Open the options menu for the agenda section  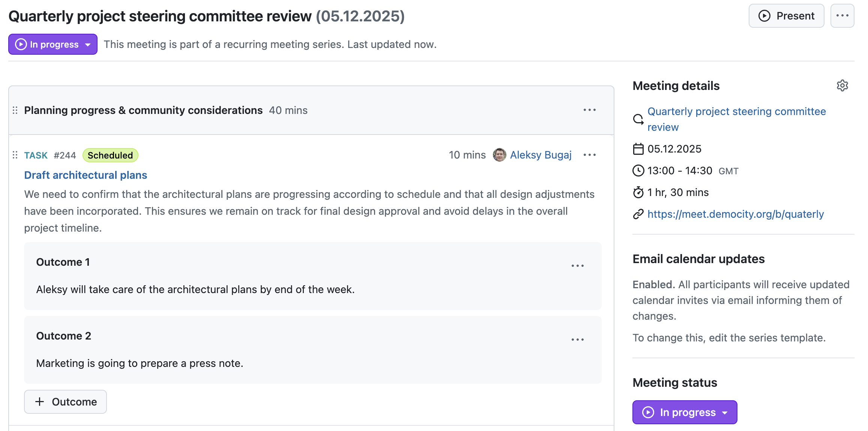589,110
